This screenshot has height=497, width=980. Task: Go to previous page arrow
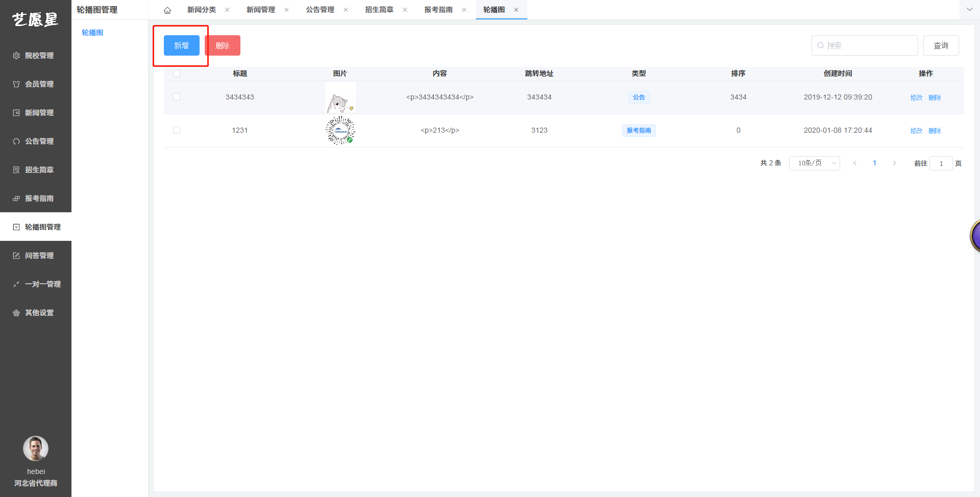[x=855, y=163]
